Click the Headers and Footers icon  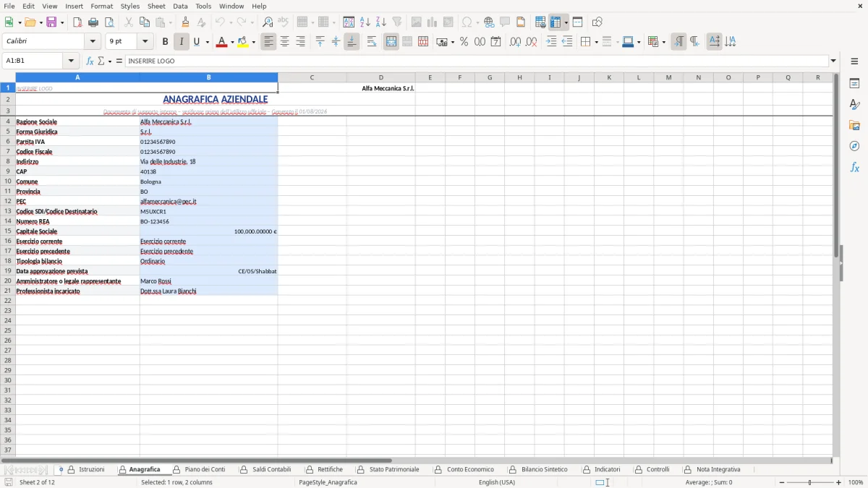point(521,22)
